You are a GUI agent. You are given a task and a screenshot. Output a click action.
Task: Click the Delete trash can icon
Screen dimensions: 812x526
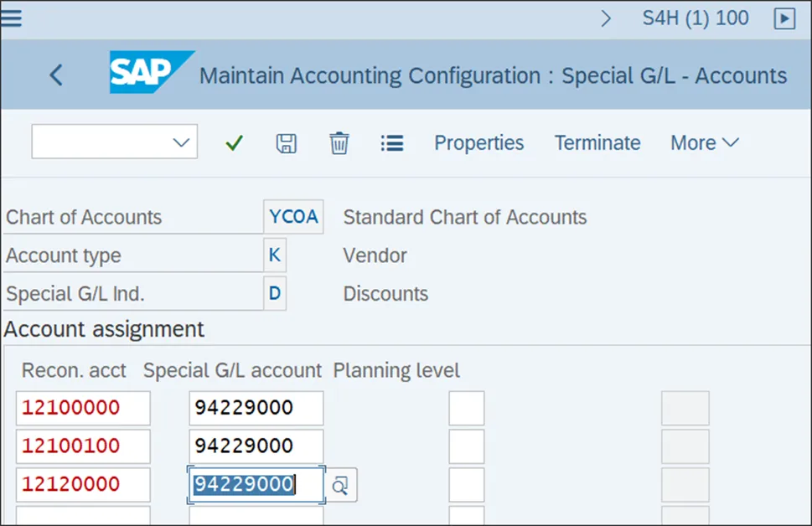[x=339, y=143]
